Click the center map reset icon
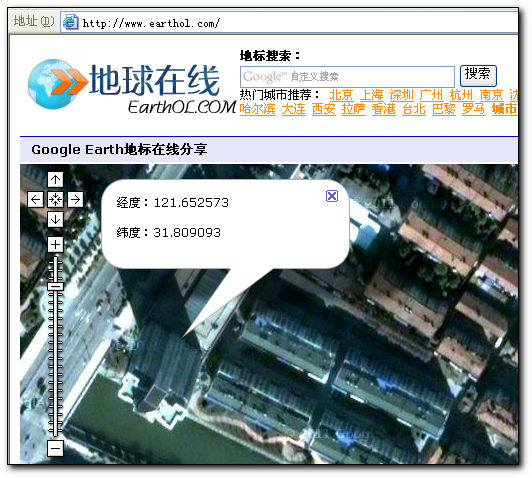532x478 pixels. click(55, 199)
